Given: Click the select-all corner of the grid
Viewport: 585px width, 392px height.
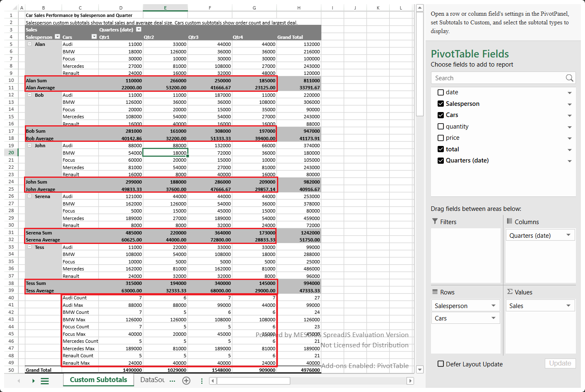Looking at the screenshot, I should click(11, 7).
